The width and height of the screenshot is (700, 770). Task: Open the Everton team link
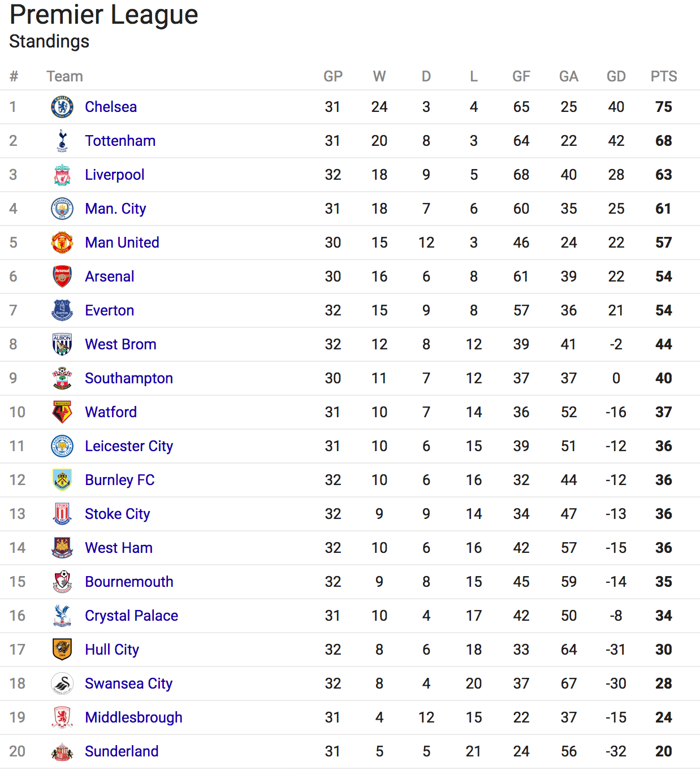pos(110,310)
